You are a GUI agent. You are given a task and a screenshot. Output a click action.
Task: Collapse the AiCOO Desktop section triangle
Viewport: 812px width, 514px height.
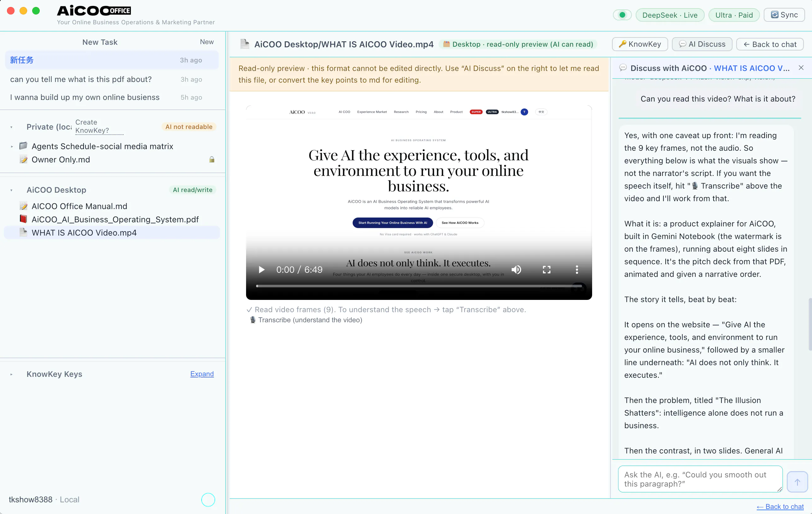(11, 190)
